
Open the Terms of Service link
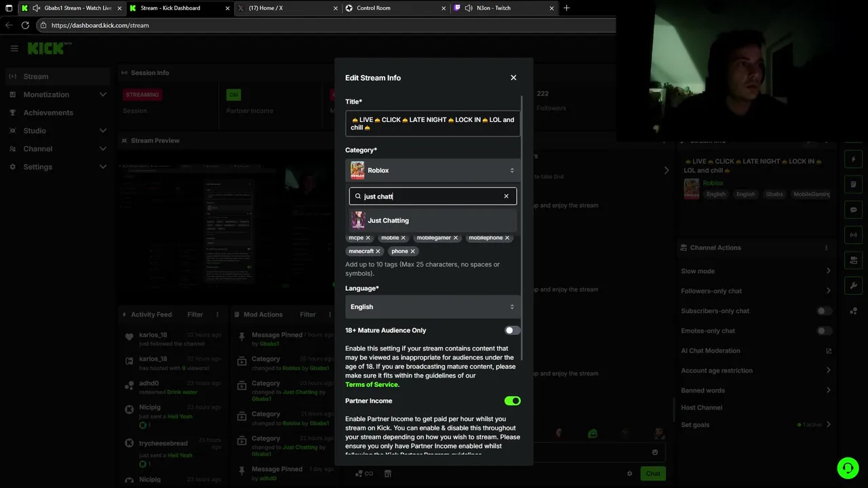point(372,385)
